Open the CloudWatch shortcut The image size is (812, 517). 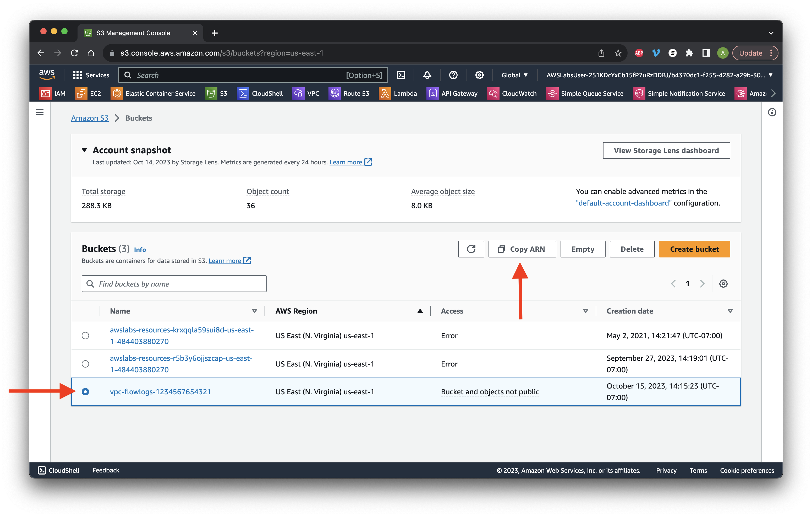[x=512, y=94]
